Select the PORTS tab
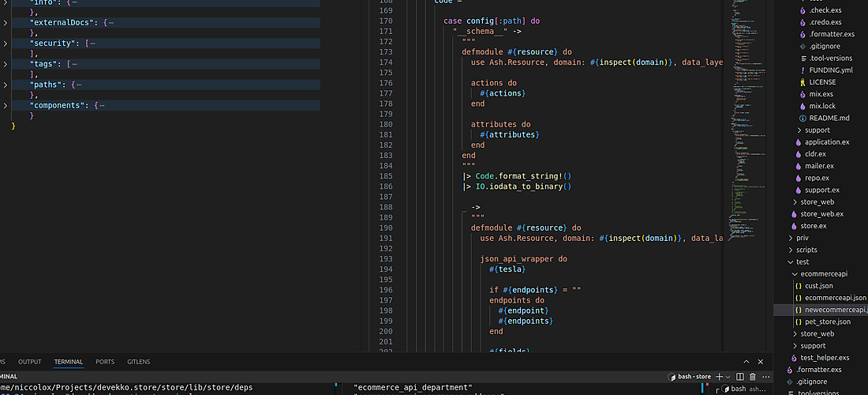868x395 pixels. click(x=105, y=362)
